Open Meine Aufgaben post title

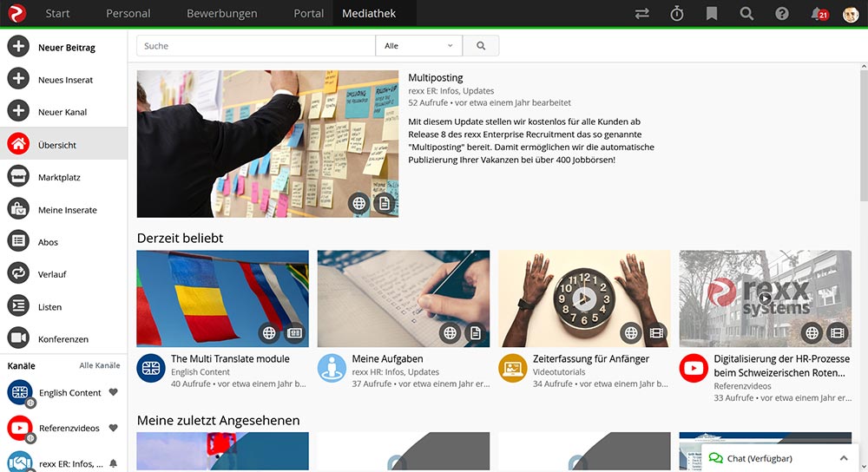coord(387,358)
